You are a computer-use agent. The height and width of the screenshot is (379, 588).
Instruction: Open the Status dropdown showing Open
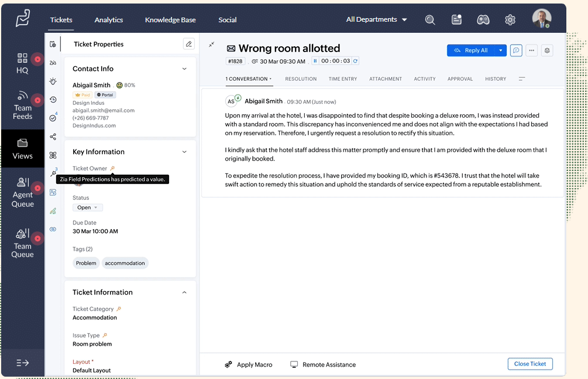click(87, 207)
